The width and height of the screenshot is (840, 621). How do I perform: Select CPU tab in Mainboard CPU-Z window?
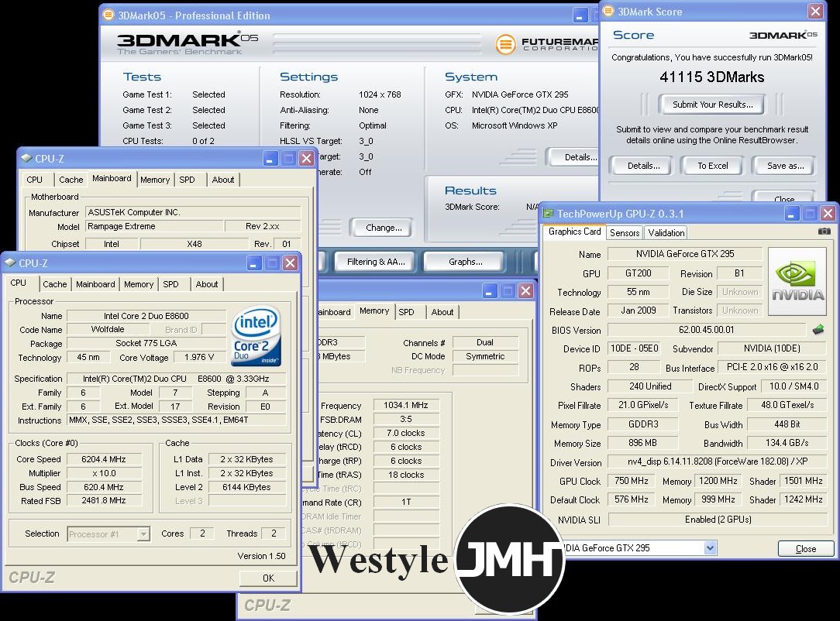pos(34,180)
